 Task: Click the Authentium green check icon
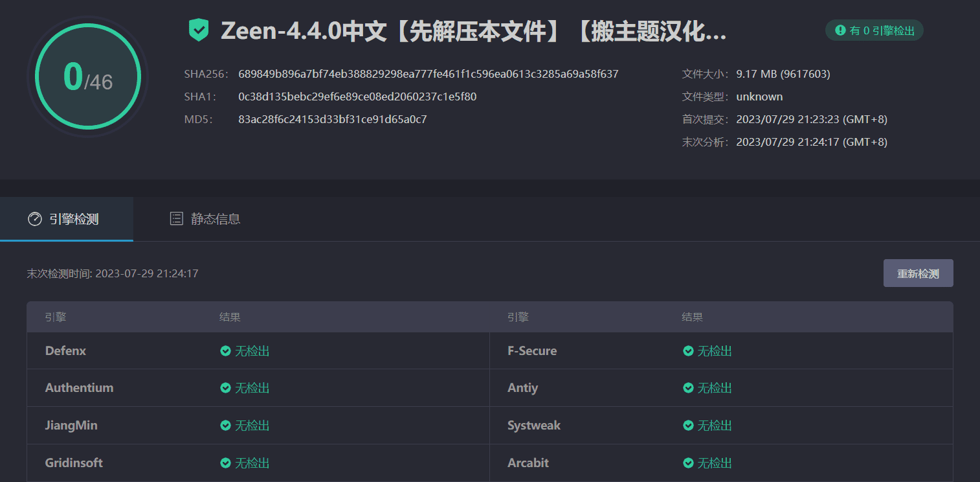225,388
